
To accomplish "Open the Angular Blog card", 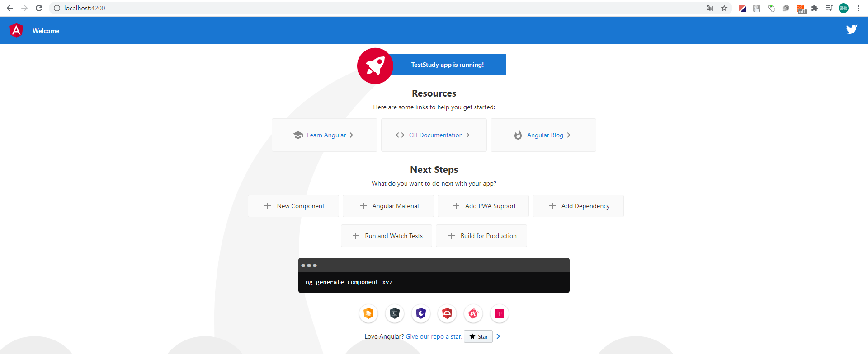I will click(543, 135).
